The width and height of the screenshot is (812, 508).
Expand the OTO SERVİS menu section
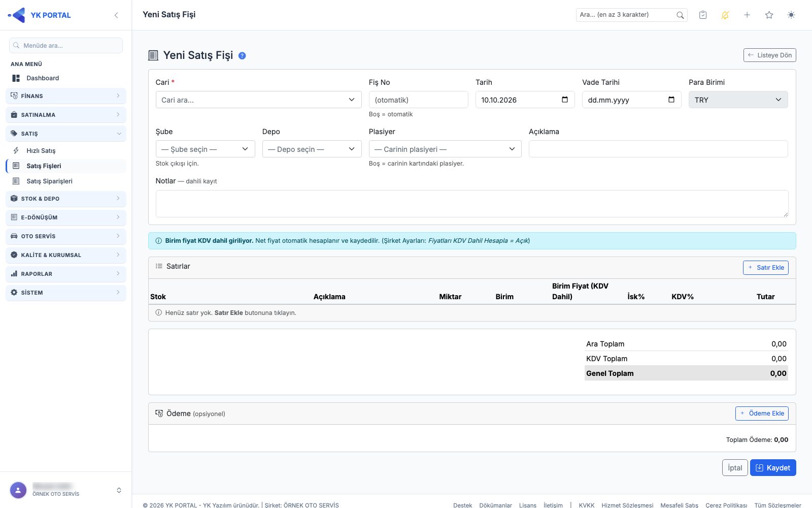pos(66,236)
